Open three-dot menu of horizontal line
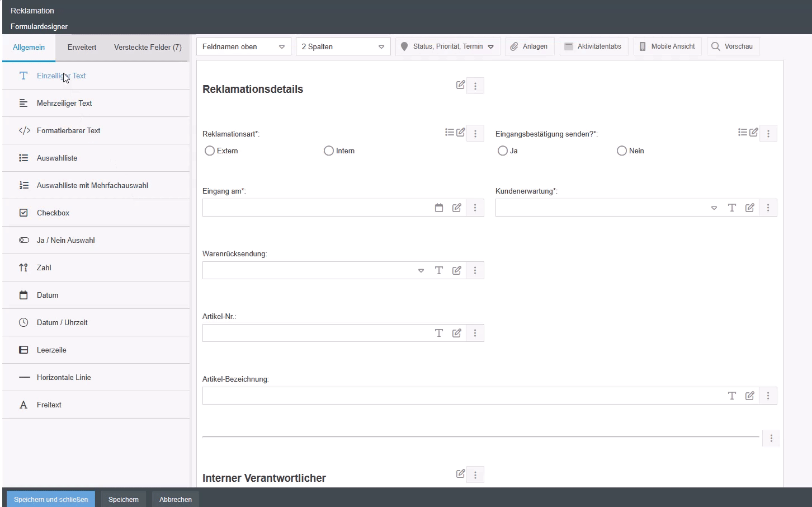This screenshot has height=507, width=812. point(771,439)
